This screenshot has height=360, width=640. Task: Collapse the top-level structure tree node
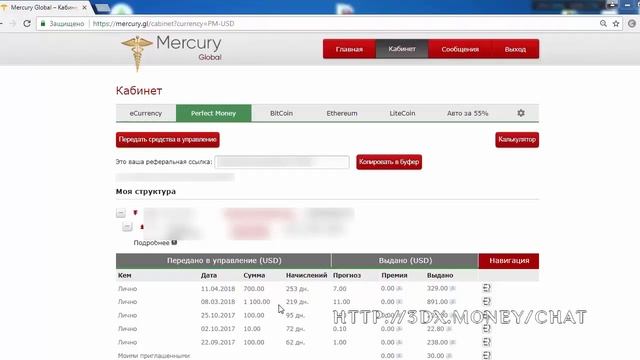click(x=120, y=213)
